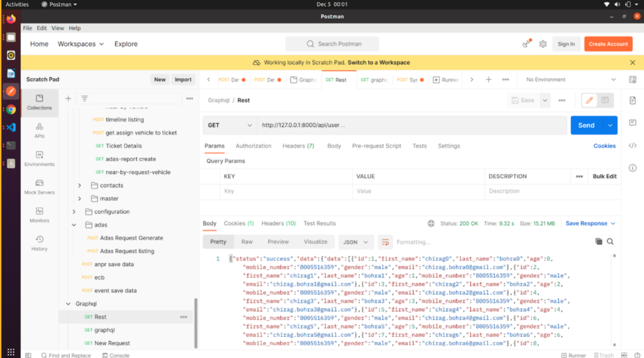Collapse the Graphql collection

click(x=68, y=304)
